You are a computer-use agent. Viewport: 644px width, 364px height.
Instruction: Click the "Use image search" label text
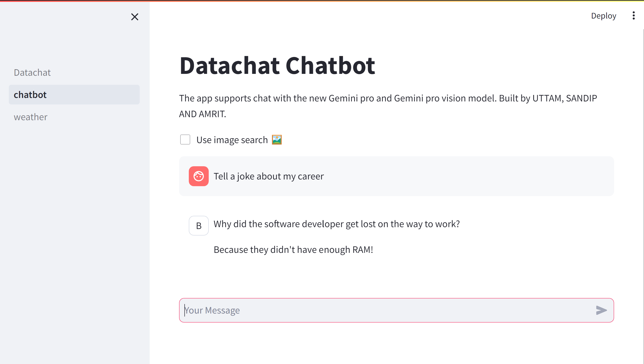tap(232, 140)
